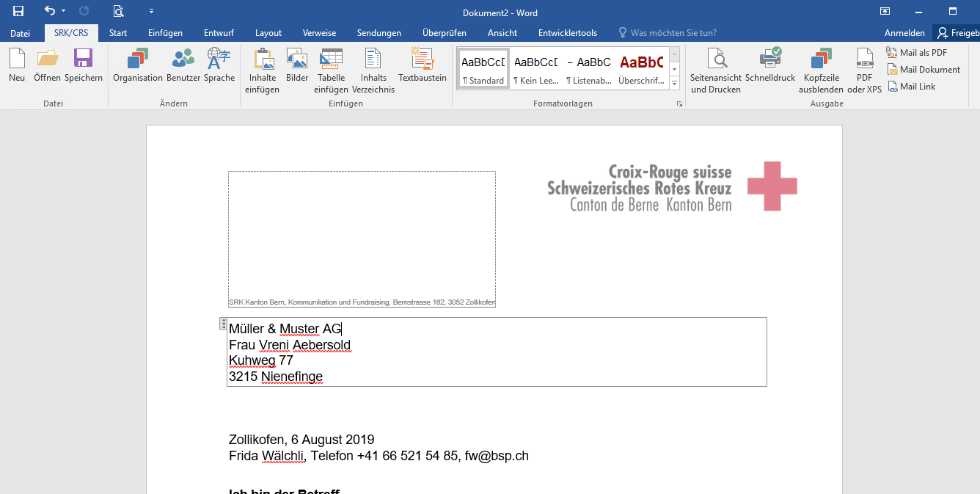Open the Formatvorlagen dialog launcher
The height and width of the screenshot is (494, 980).
(679, 104)
